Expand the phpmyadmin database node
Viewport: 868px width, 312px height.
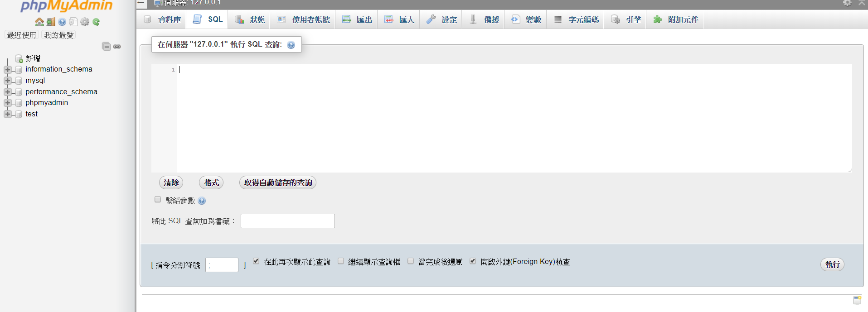[7, 103]
